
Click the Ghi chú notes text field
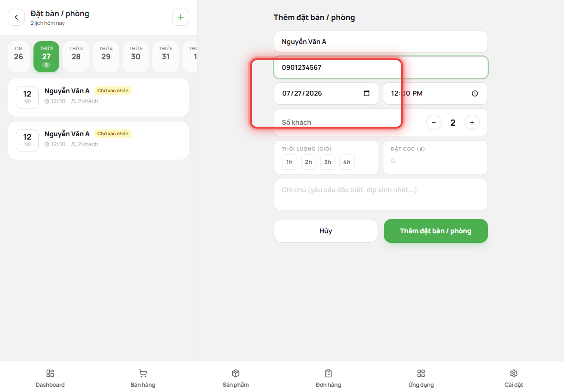coord(381,195)
